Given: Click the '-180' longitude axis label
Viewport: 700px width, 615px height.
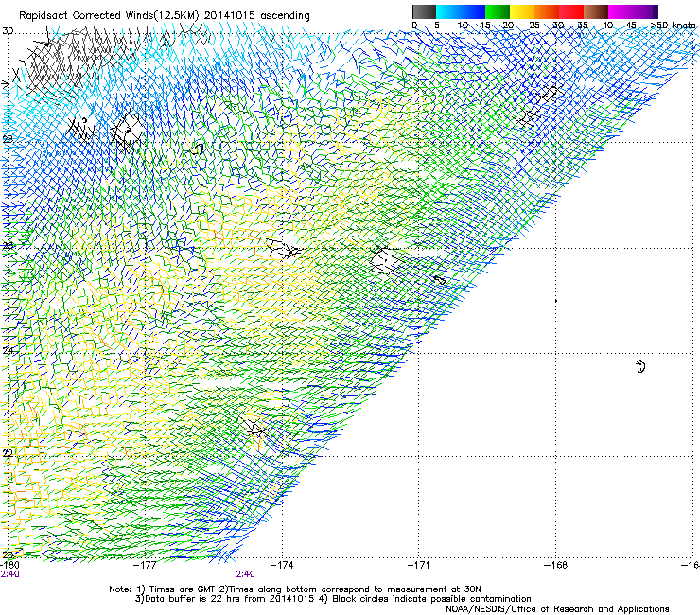Looking at the screenshot, I should click(9, 566).
